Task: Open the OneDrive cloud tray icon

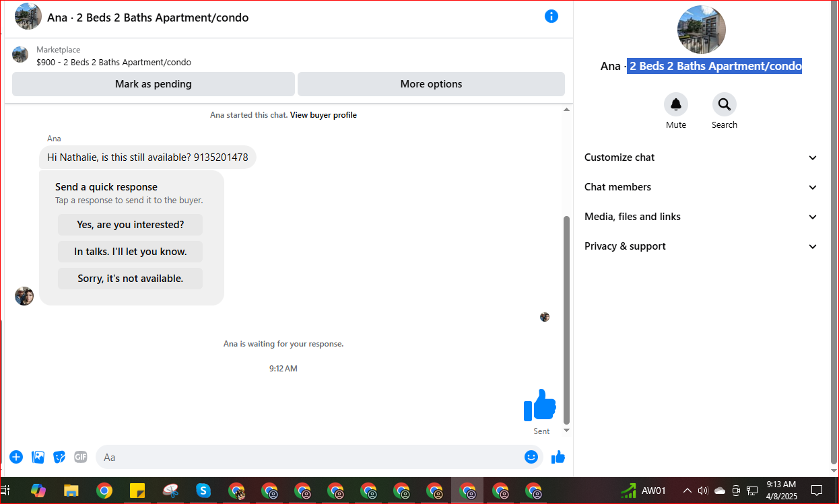Action: coord(720,491)
